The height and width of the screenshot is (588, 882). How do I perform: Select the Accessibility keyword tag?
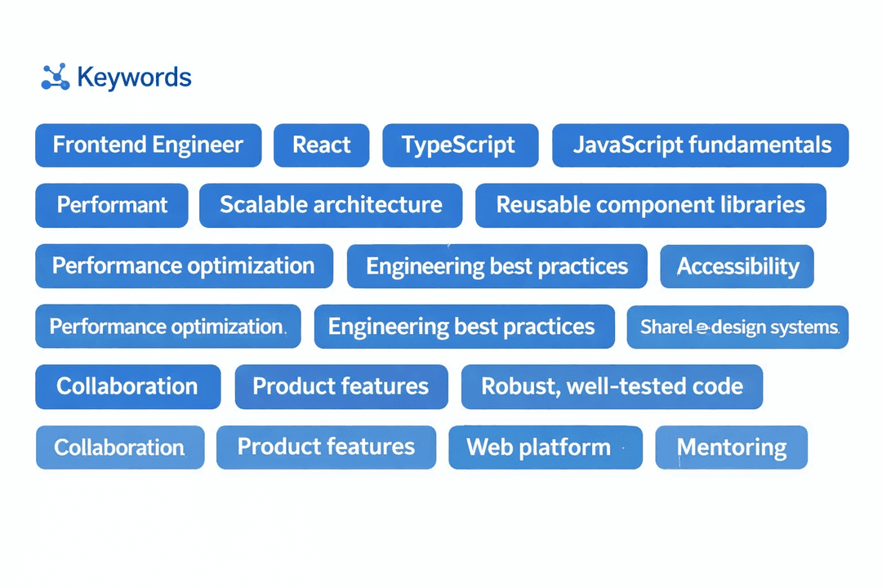pyautogui.click(x=737, y=266)
